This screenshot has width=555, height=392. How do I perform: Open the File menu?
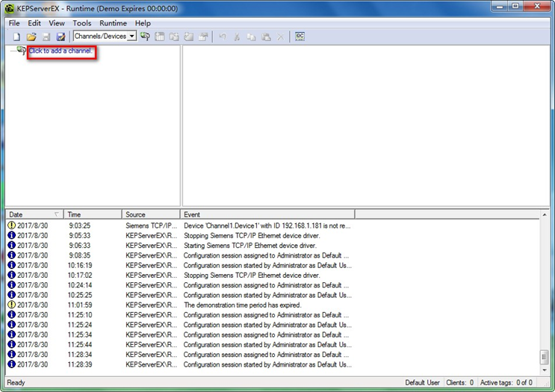14,23
